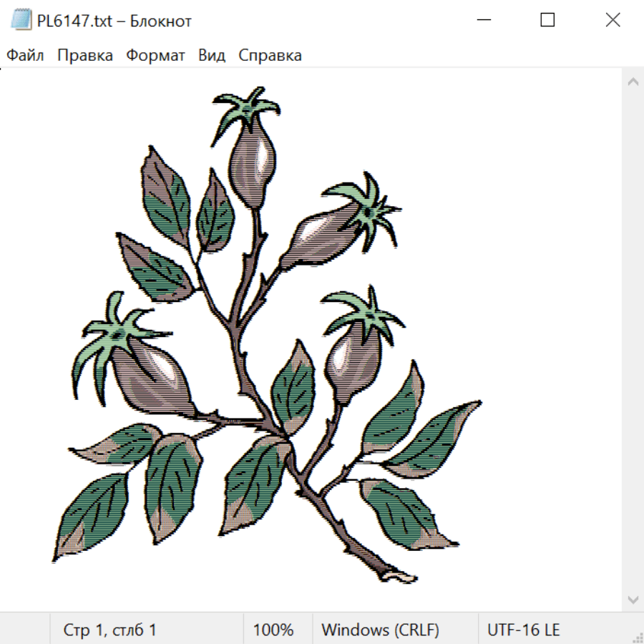Open the Справка menu
This screenshot has height=644, width=644.
click(270, 55)
